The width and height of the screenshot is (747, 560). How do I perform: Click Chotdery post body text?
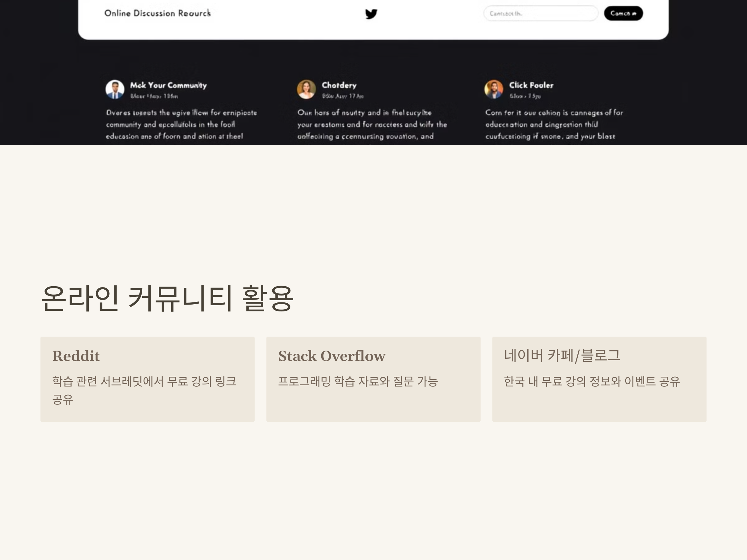click(x=372, y=124)
